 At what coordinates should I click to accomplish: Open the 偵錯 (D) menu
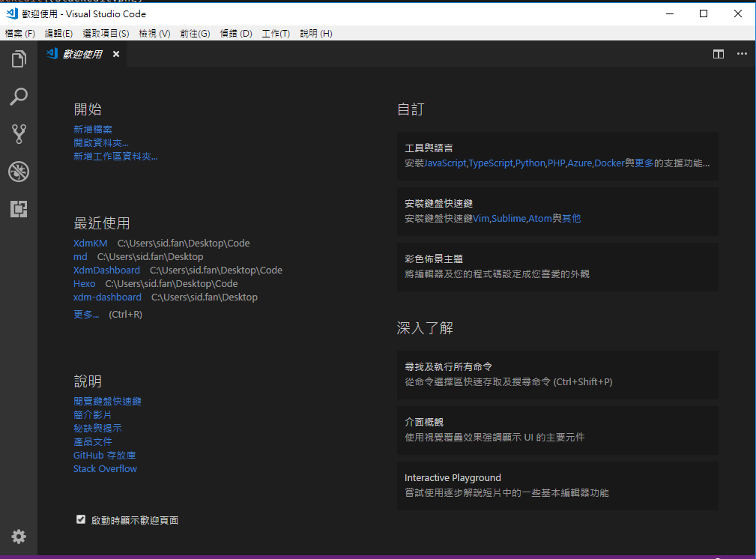[236, 34]
